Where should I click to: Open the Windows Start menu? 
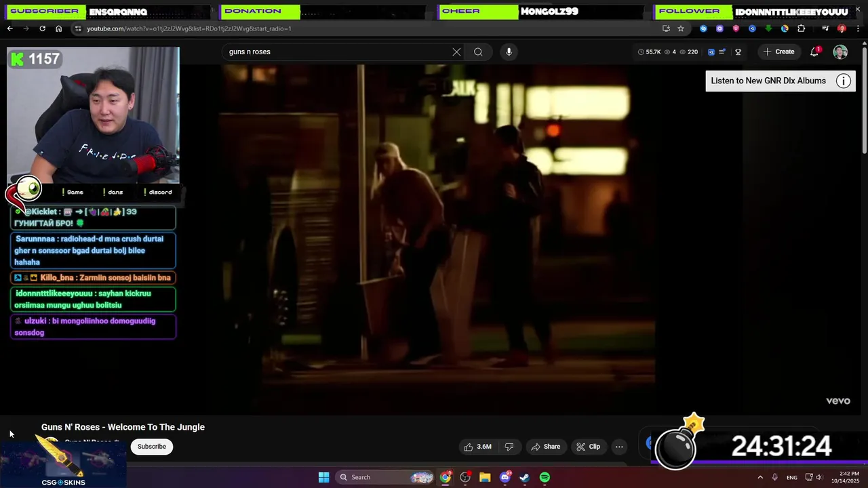click(323, 477)
